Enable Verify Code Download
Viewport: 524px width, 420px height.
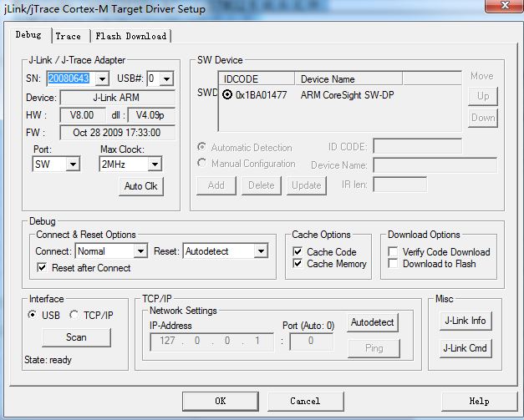(394, 252)
